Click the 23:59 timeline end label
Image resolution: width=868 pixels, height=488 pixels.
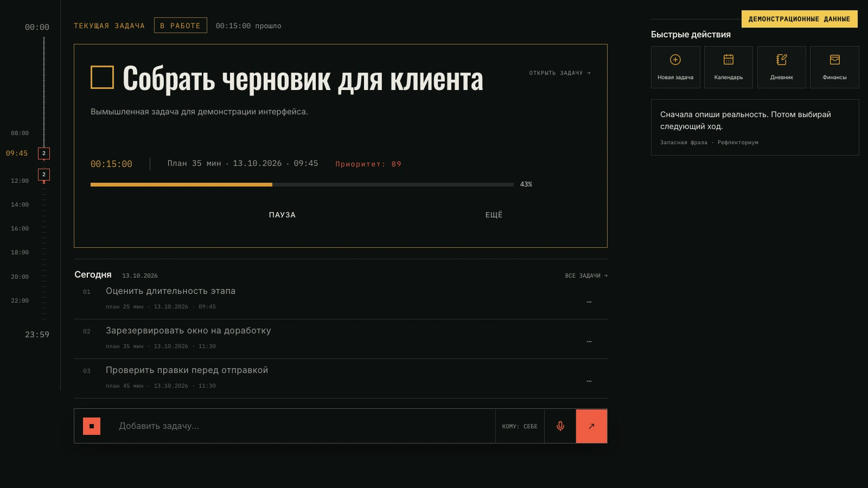coord(37,335)
